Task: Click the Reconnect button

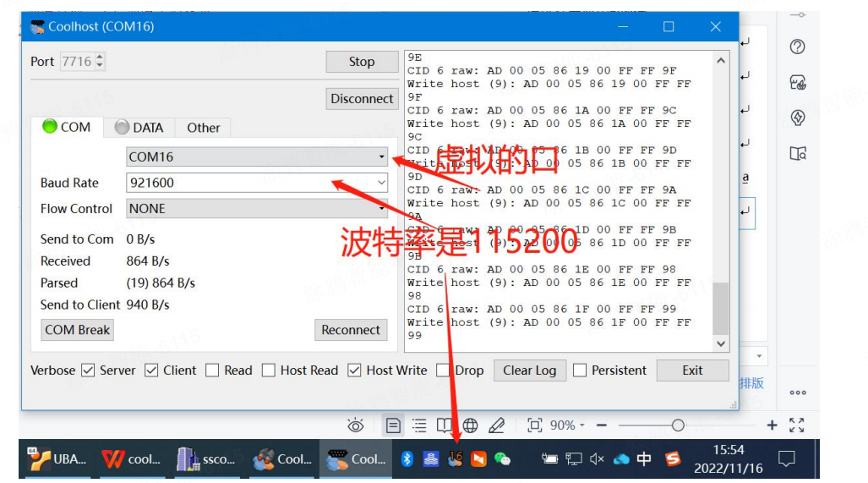Action: coord(351,330)
